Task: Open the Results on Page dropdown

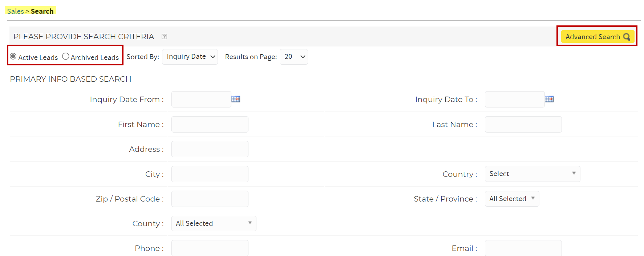Action: pyautogui.click(x=294, y=57)
